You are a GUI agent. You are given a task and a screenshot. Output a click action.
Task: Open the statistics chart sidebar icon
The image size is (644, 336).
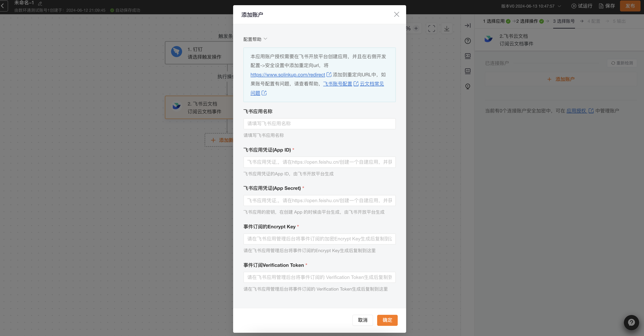point(468,71)
